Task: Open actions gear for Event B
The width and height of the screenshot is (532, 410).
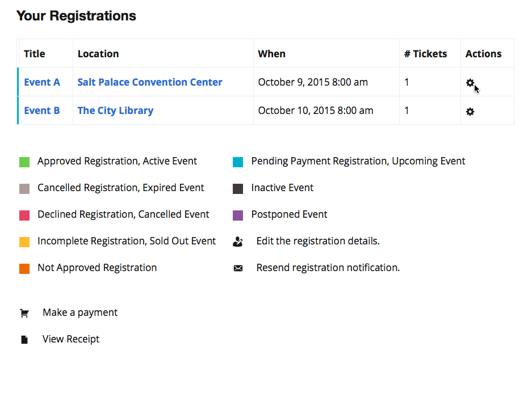Action: click(470, 112)
